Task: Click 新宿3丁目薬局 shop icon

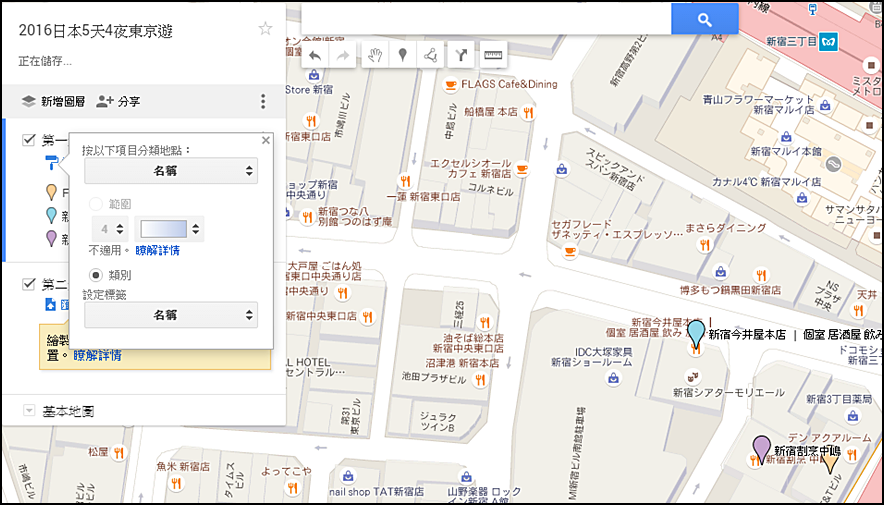Action: pos(853,415)
